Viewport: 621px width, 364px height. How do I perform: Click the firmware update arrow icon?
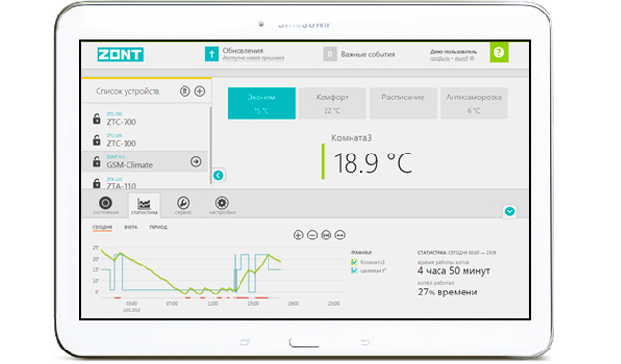point(212,54)
